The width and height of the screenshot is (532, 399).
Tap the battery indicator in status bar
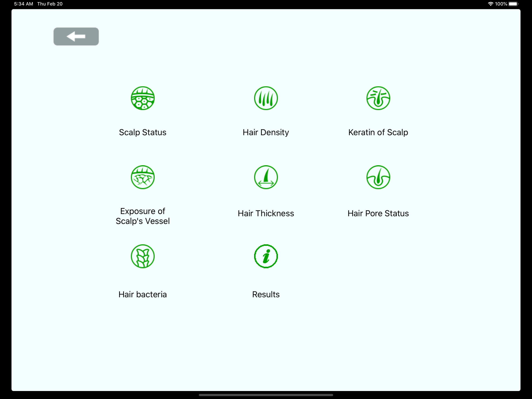point(513,4)
